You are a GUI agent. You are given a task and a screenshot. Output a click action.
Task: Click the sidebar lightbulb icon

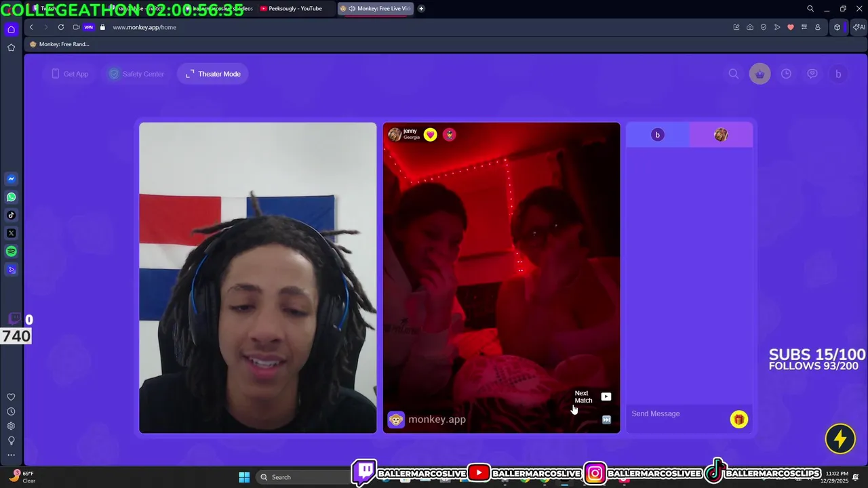coord(11,441)
